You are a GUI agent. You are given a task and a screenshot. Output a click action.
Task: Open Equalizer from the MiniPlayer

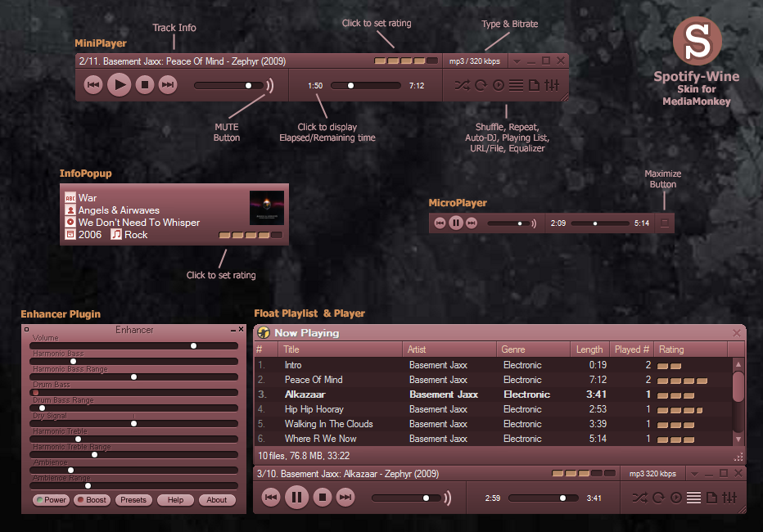click(x=551, y=86)
